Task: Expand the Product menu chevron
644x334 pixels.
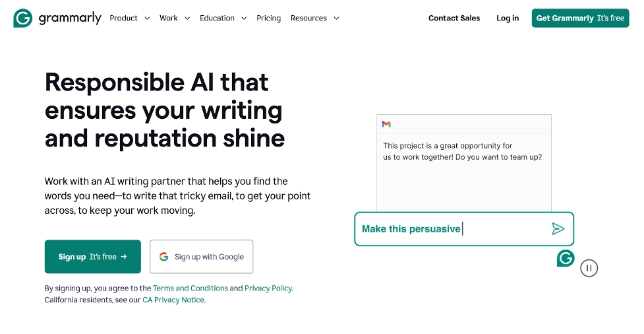Action: pyautogui.click(x=147, y=18)
